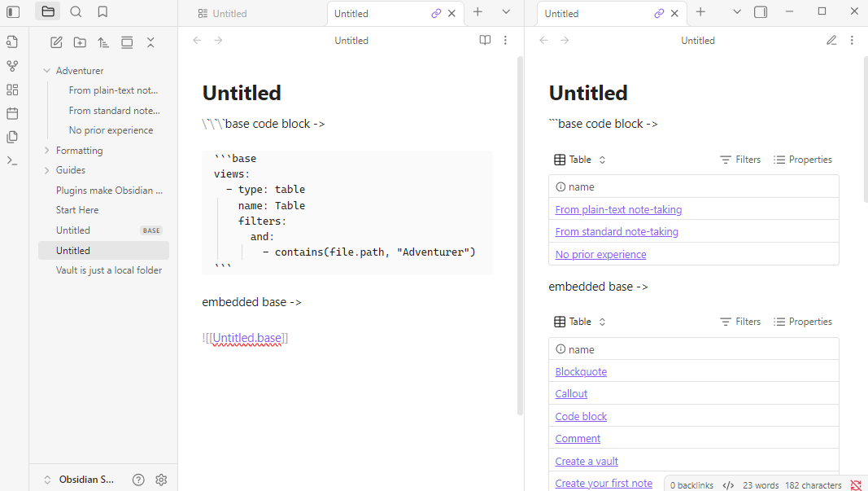Click the middle pane vertical scrollbar
Viewport: 868px width, 491px height.
(520, 235)
